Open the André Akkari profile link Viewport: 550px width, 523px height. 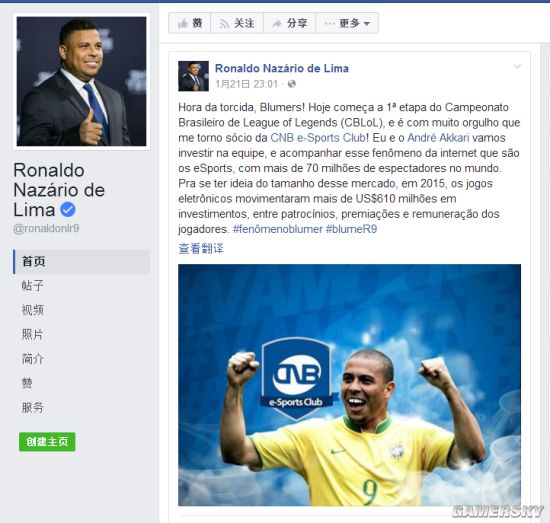(x=438, y=138)
